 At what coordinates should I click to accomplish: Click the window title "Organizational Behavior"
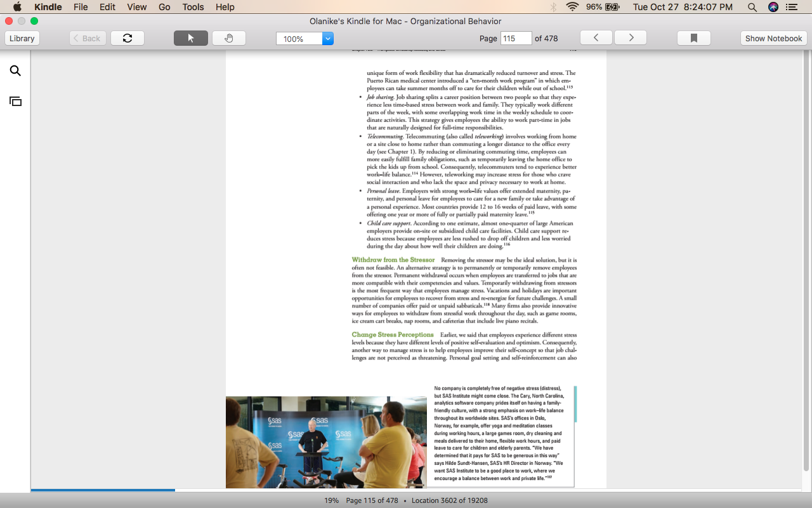tap(455, 21)
